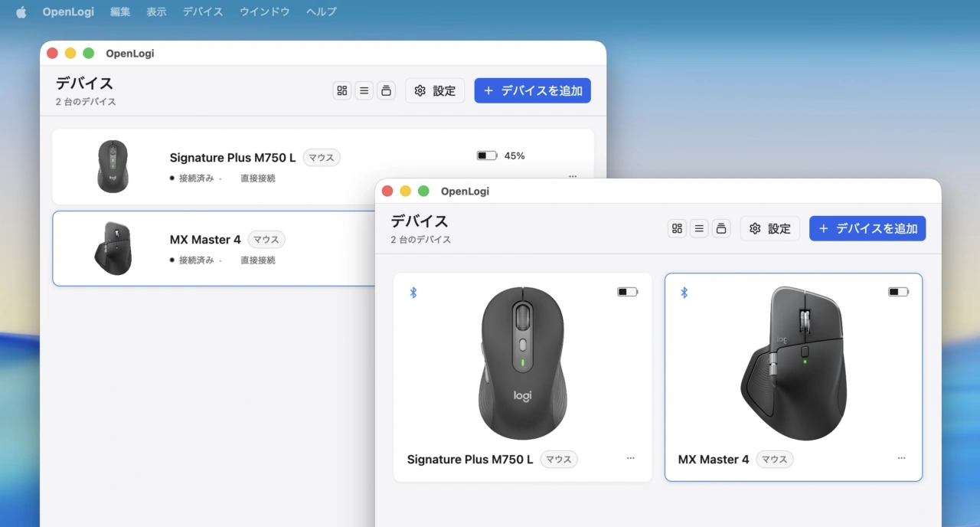
Task: Click 接続済み status in MX Master 4 row
Action: [x=196, y=260]
